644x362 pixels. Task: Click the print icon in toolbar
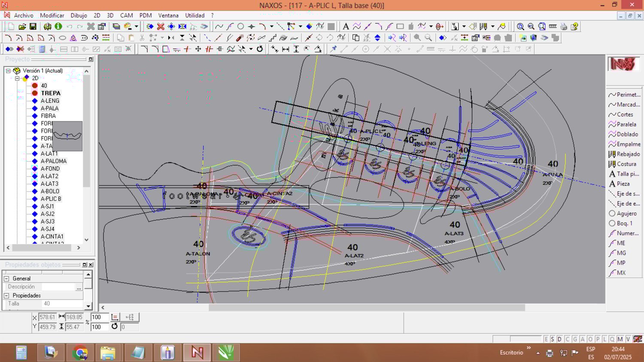(x=564, y=27)
